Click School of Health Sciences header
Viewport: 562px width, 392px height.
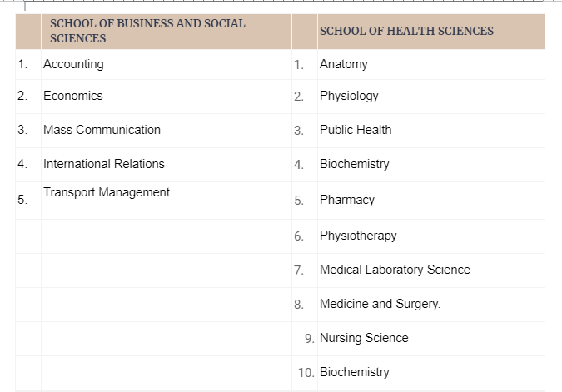click(x=406, y=31)
